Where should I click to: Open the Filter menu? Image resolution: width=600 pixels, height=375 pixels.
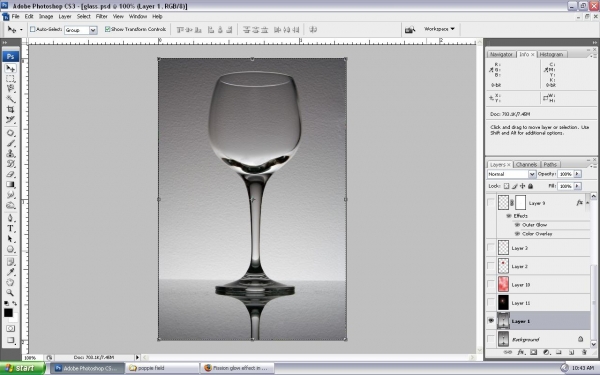pos(101,16)
